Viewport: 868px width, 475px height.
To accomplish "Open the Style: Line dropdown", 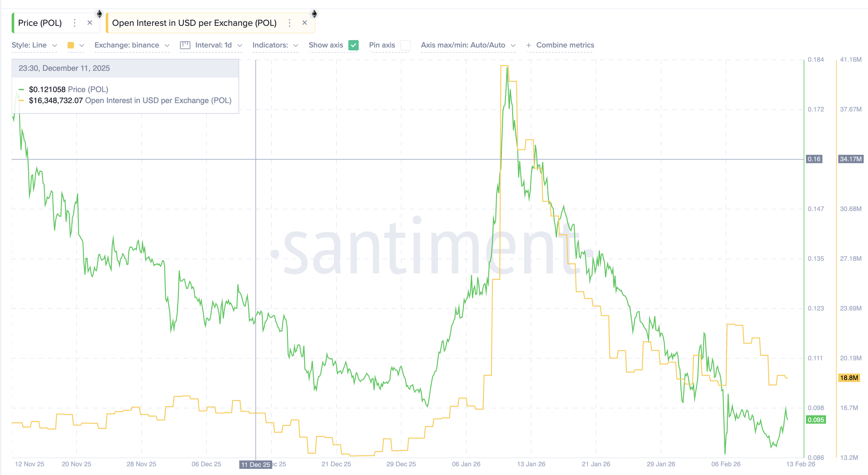I will [34, 45].
